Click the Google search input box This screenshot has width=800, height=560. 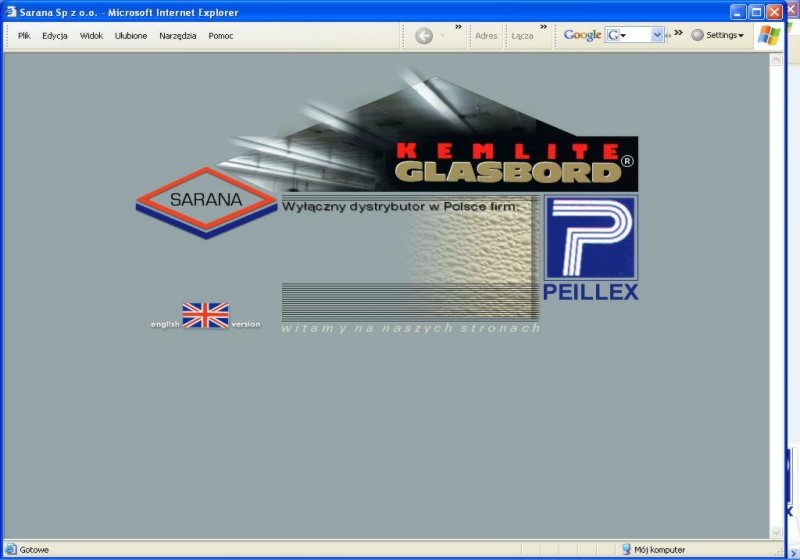[634, 35]
